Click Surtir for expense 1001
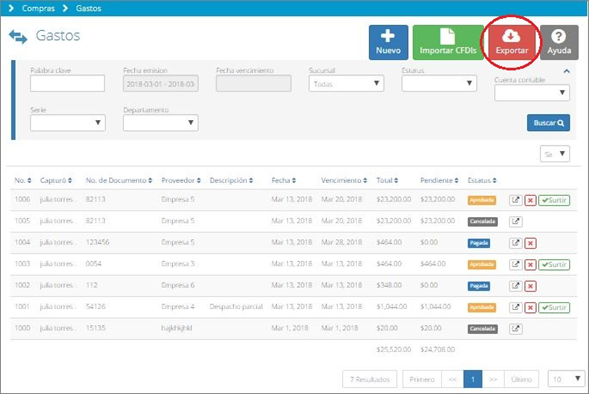 (x=554, y=308)
